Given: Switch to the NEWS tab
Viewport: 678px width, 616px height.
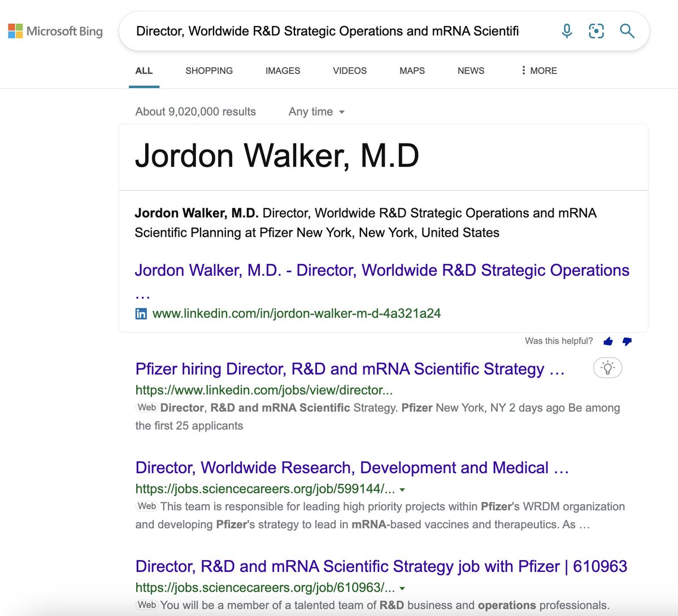Looking at the screenshot, I should coord(471,71).
